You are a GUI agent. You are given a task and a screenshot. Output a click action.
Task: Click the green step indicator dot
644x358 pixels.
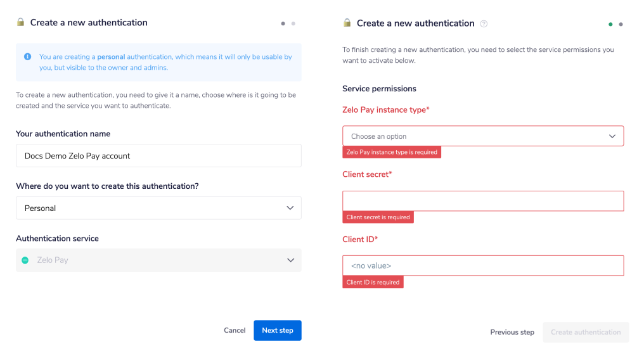tap(610, 24)
